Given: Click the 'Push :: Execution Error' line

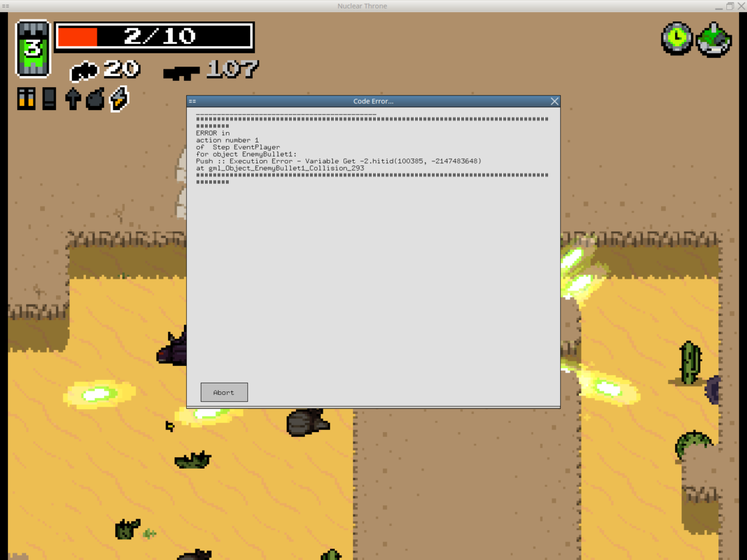Looking at the screenshot, I should click(339, 161).
